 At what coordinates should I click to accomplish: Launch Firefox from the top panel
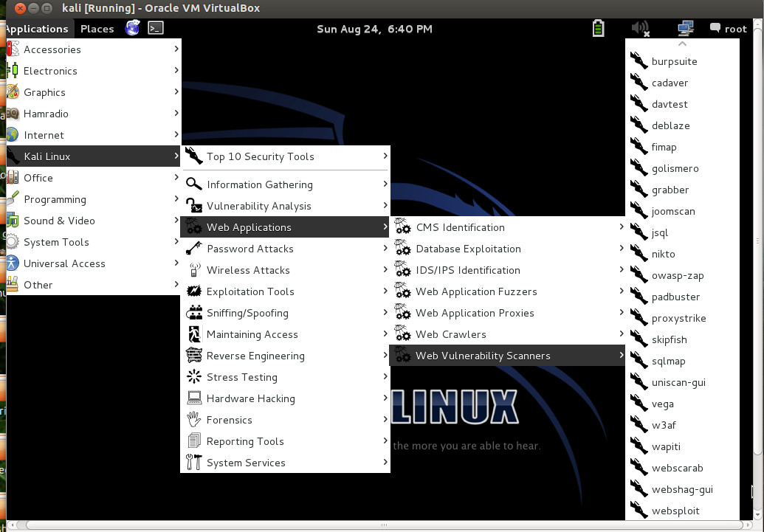[132, 28]
